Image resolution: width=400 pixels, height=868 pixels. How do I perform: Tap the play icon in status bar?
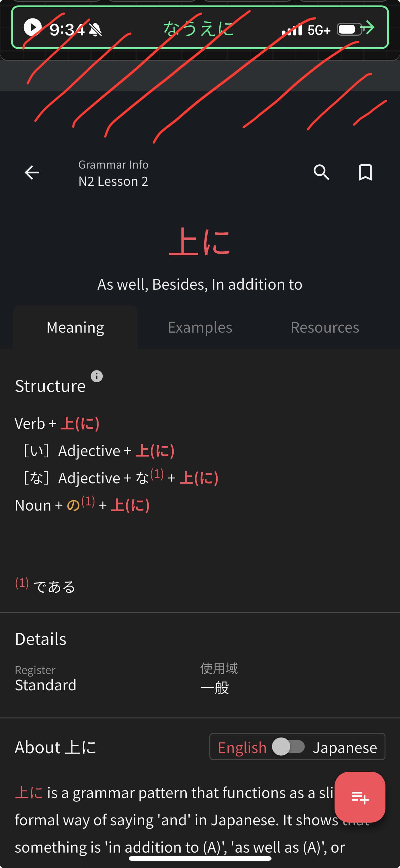pos(33,27)
